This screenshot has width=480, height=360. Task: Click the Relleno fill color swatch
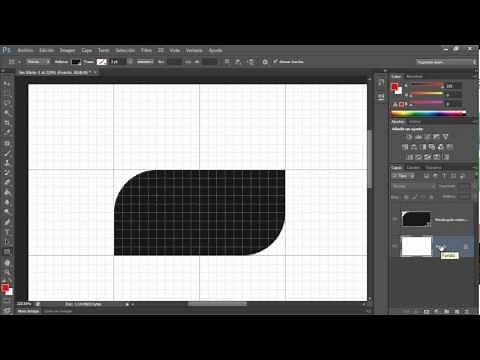click(76, 62)
